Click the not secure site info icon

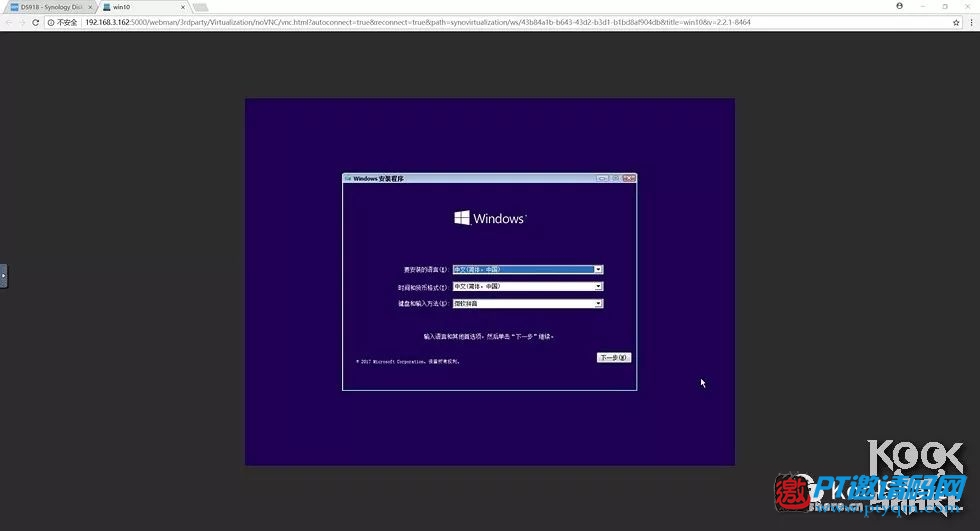51,22
